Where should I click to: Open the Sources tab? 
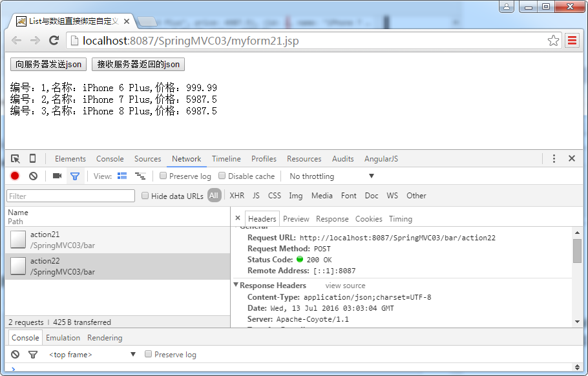[x=148, y=158]
